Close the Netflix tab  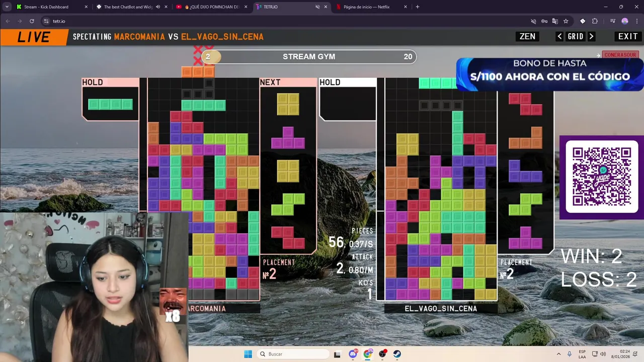point(406,7)
